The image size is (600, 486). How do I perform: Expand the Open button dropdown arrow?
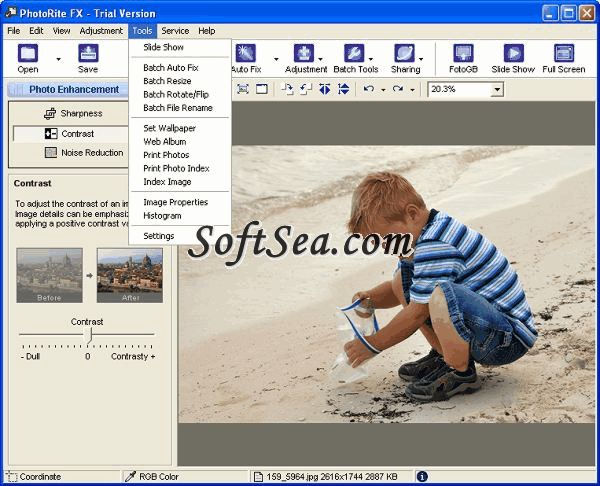click(x=58, y=59)
